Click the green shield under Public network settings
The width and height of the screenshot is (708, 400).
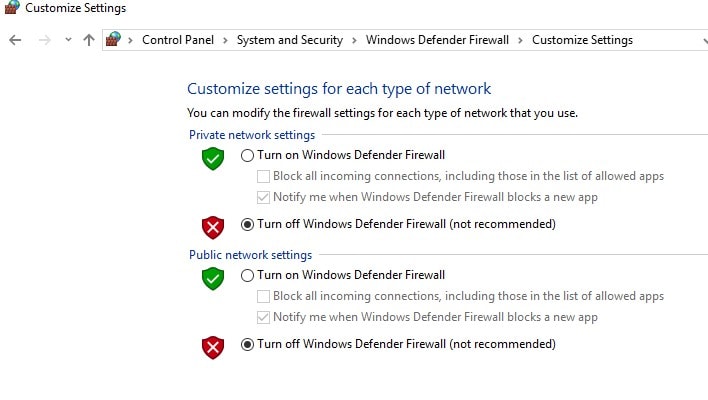coord(212,278)
